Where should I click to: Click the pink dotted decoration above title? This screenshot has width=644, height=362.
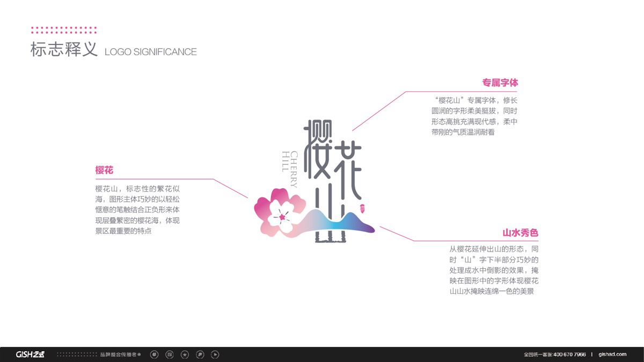pos(64,30)
